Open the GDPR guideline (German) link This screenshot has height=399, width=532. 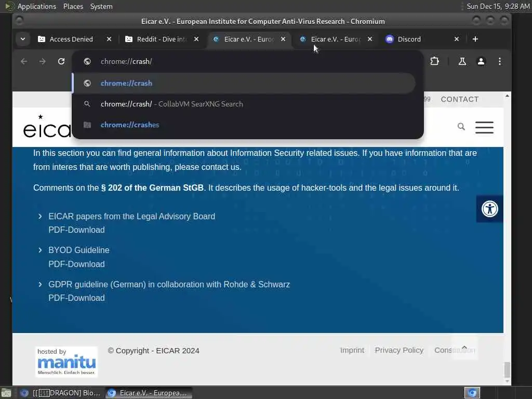tap(169, 284)
